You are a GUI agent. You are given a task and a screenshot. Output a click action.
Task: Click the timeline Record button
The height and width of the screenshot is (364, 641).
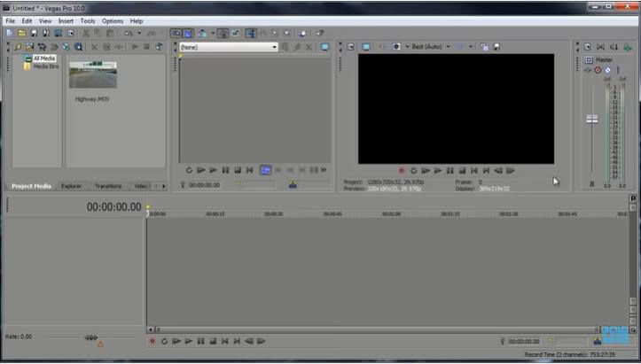pos(152,341)
